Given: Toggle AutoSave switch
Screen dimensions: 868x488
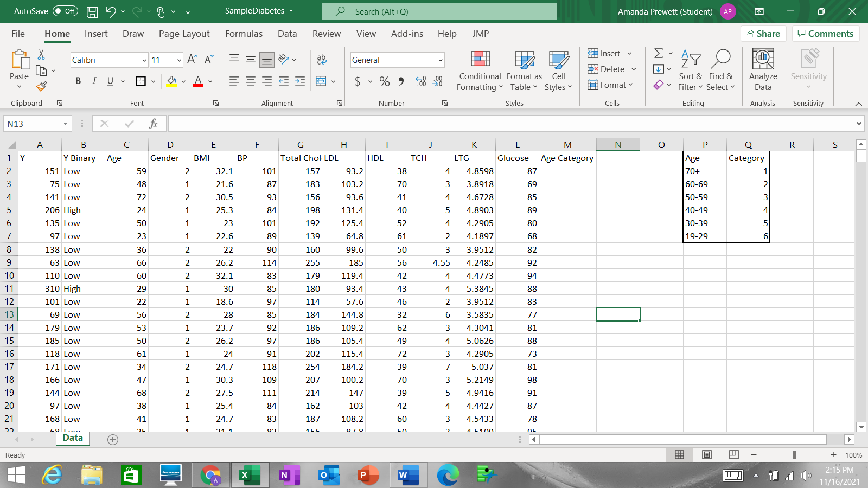Looking at the screenshot, I should pos(65,11).
